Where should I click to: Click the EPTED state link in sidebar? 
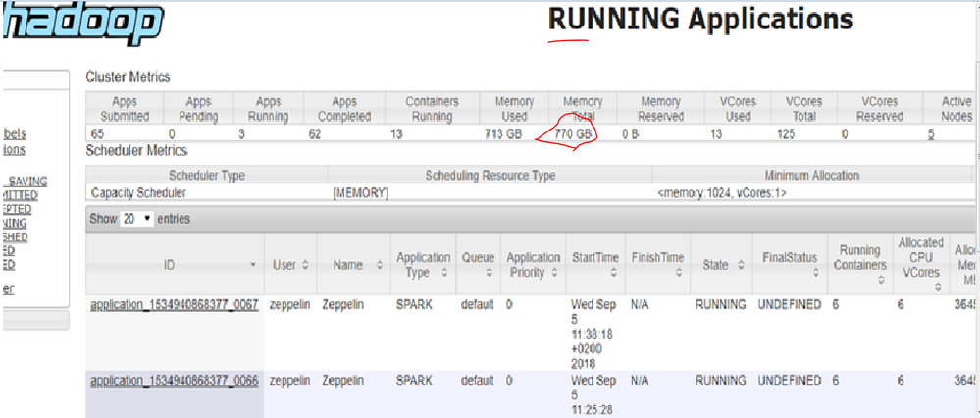point(18,209)
